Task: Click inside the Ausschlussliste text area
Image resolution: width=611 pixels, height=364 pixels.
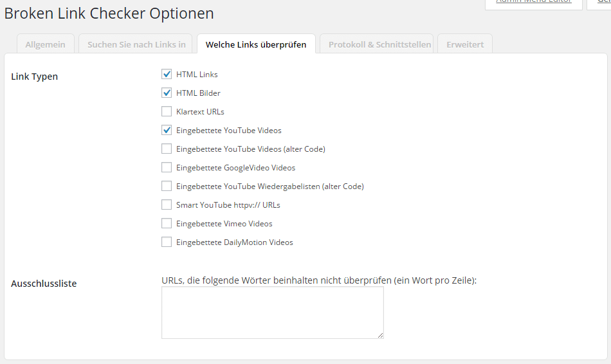Action: [x=273, y=313]
